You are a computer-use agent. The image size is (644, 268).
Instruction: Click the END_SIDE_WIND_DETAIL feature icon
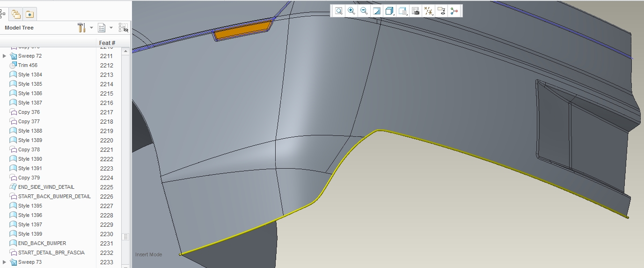(13, 187)
